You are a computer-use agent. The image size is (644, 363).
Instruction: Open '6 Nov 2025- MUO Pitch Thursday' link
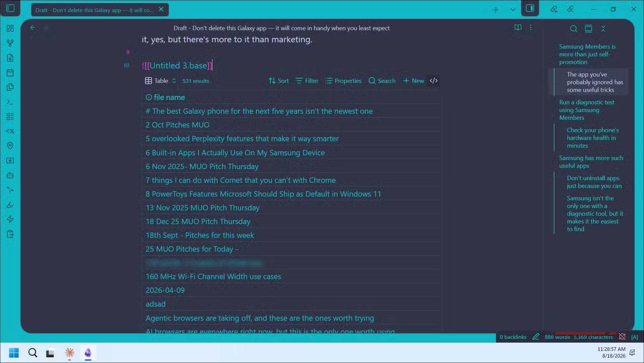tap(202, 166)
